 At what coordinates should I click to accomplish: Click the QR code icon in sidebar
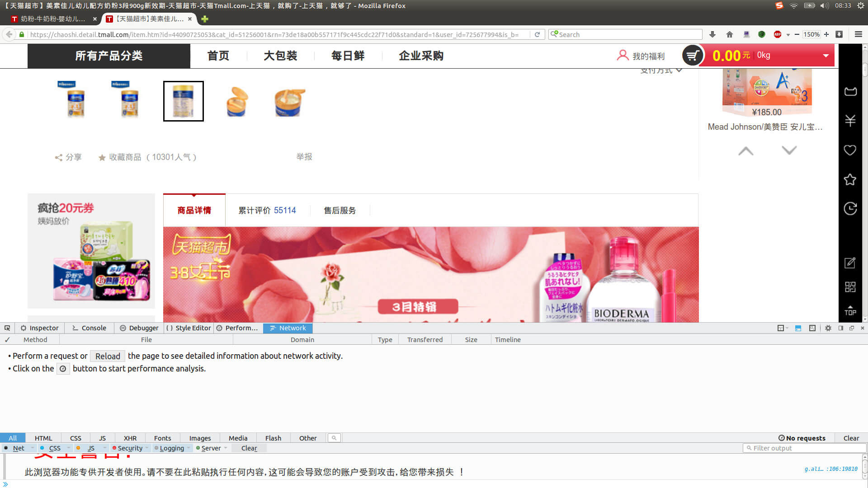[850, 287]
